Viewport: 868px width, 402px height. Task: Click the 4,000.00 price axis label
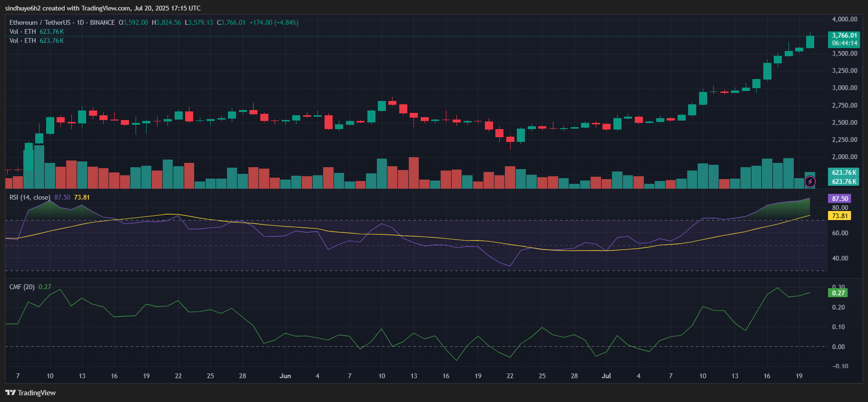(844, 19)
